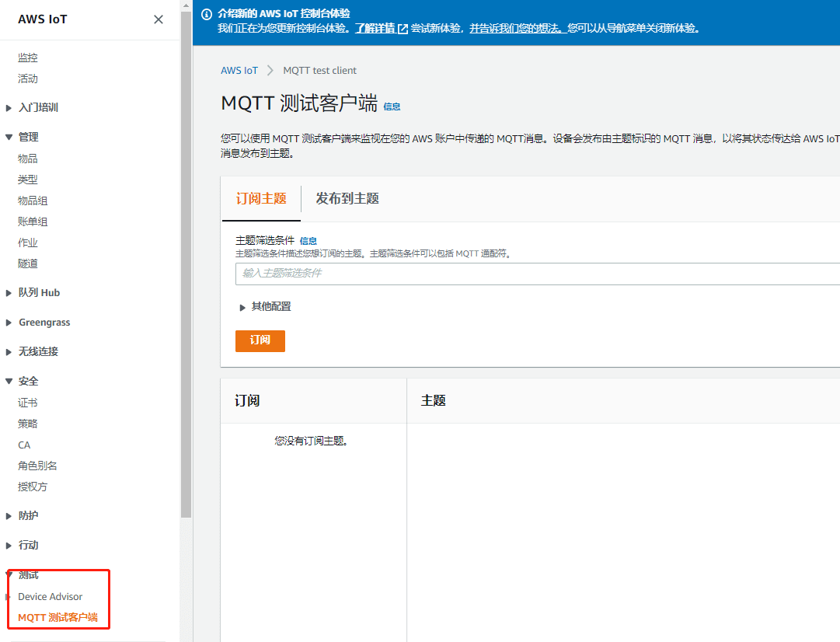Open 信息 link next to 主题筛选条件

(x=308, y=241)
